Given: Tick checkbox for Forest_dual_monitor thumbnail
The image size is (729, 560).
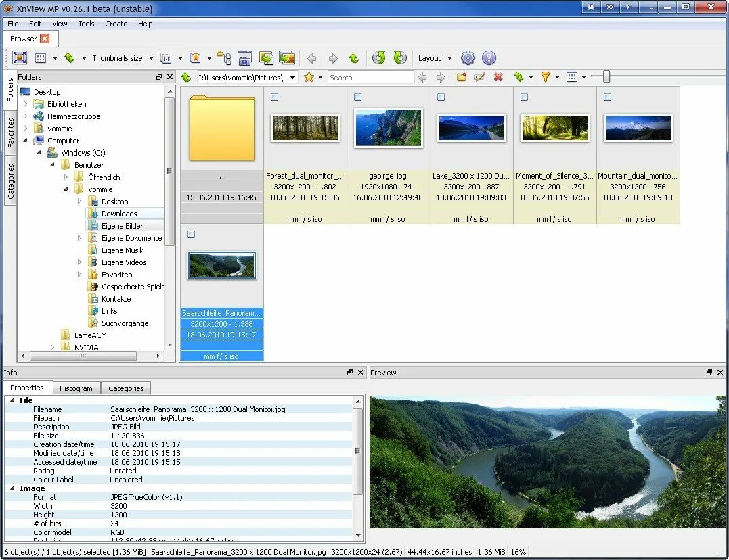Looking at the screenshot, I should [x=274, y=97].
